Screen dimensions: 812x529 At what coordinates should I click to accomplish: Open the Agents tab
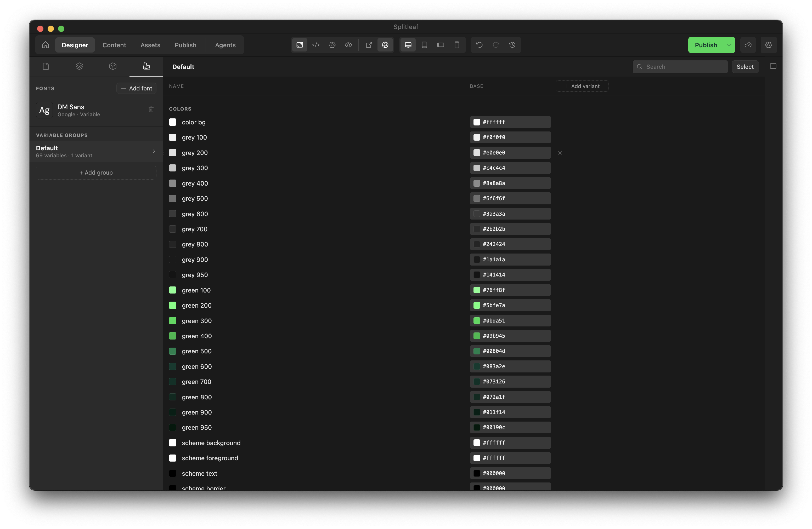click(225, 45)
